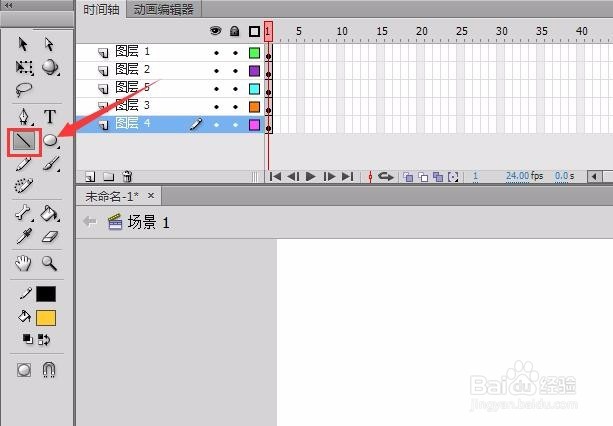Collapse the tools panel double-arrow
613x426 pixels.
[8, 5]
